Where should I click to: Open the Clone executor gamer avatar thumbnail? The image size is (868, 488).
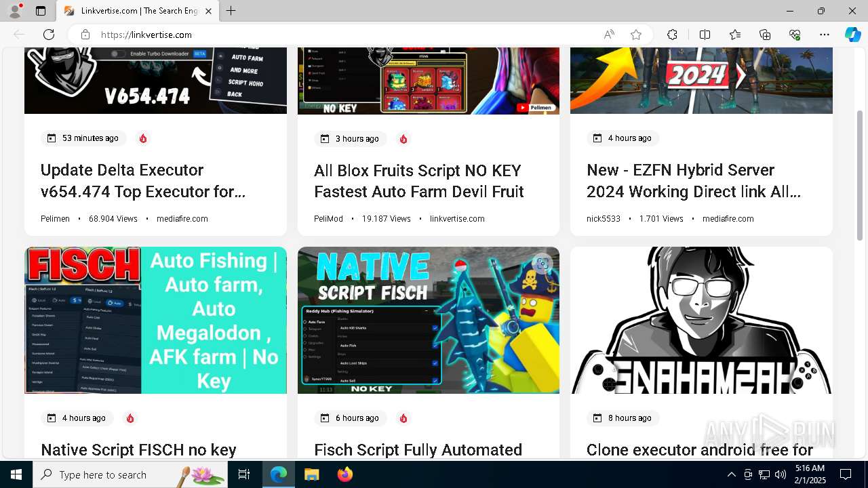tap(701, 320)
